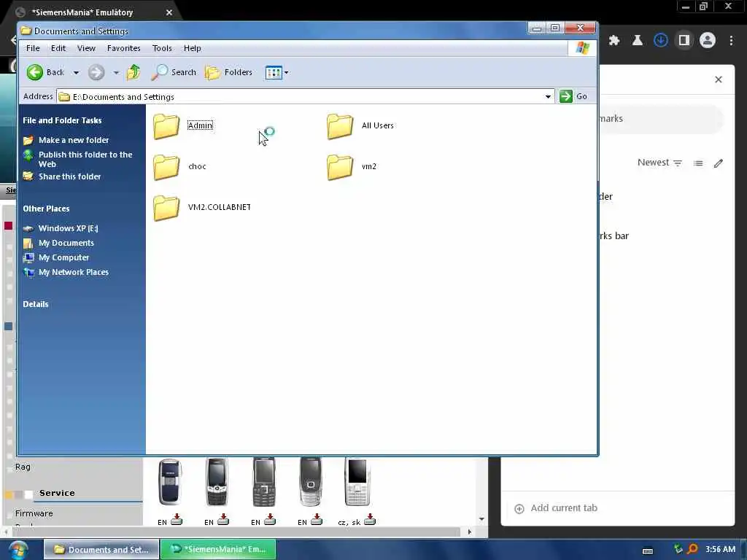Click the Start orb on the taskbar
This screenshot has height=560, width=747.
coord(18,550)
